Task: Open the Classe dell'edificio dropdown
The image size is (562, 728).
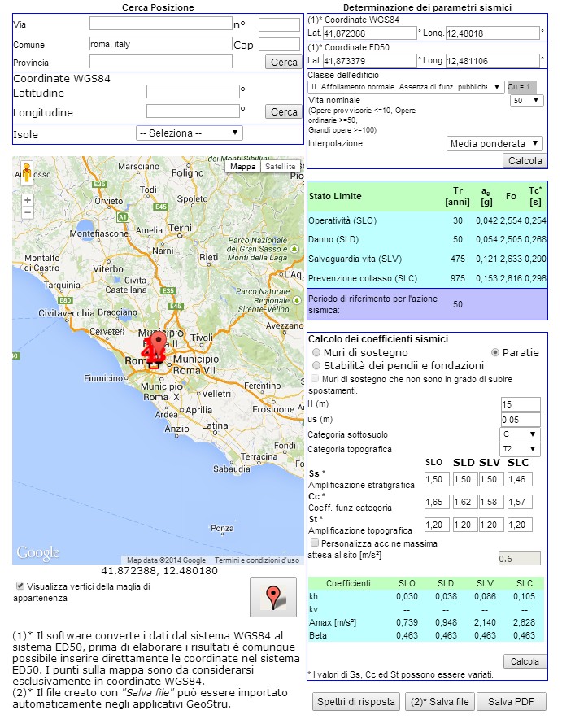Action: [406, 86]
